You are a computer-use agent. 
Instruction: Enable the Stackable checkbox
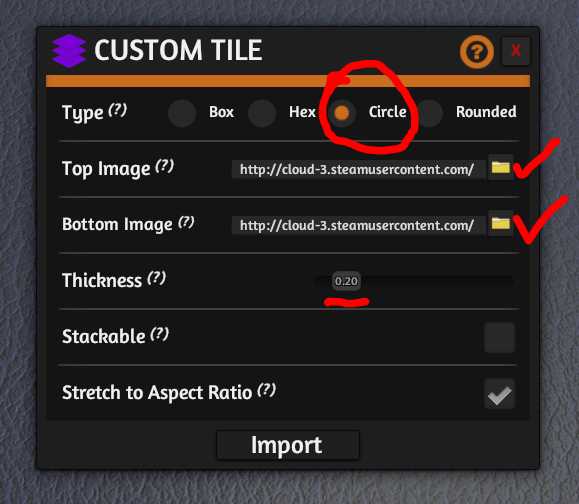pyautogui.click(x=500, y=337)
